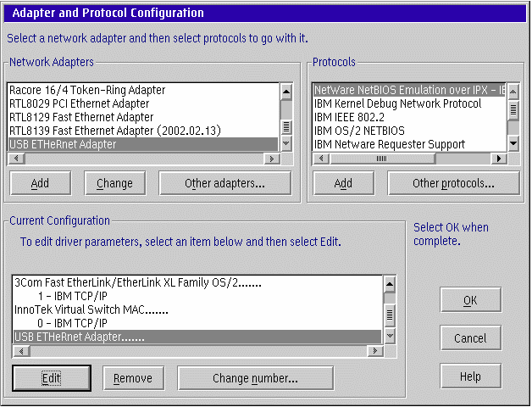Select RTL8139 Fast Ethernet Adapter (2002.02.13)

(x=143, y=131)
